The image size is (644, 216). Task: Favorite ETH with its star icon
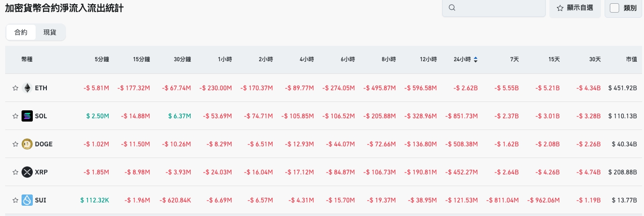[15, 88]
